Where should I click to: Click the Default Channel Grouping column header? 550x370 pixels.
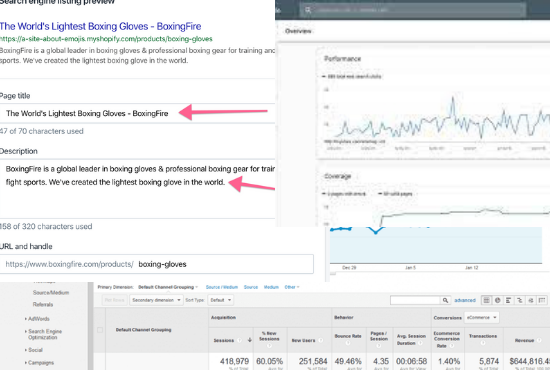143,330
